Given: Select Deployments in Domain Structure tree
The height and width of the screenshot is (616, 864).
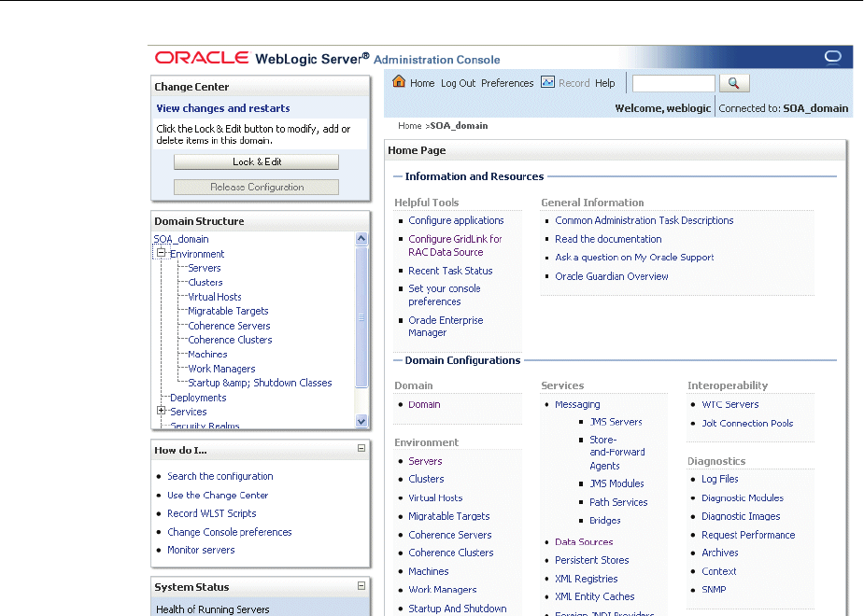Looking at the screenshot, I should click(198, 398).
